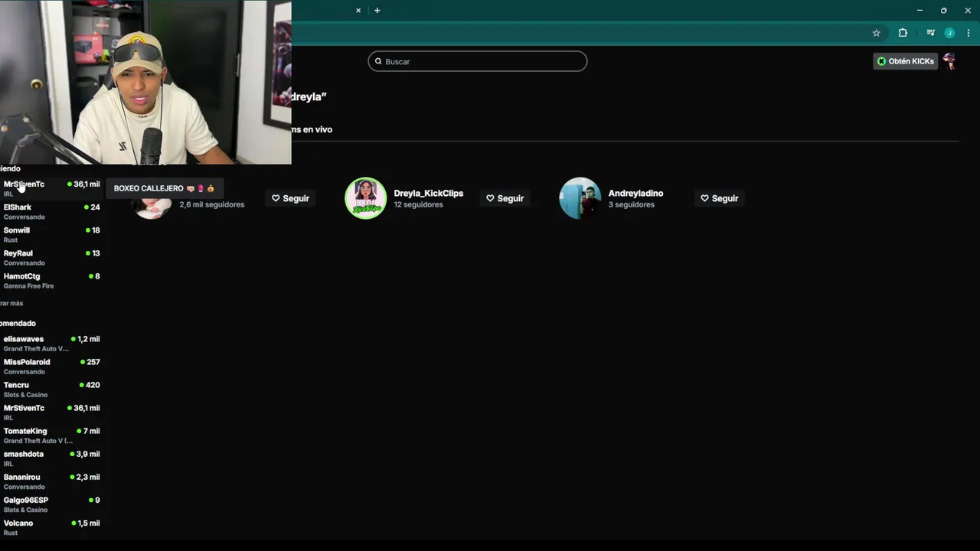Click the 2,6 mil seguidores text
The height and width of the screenshot is (551, 980).
pos(212,204)
